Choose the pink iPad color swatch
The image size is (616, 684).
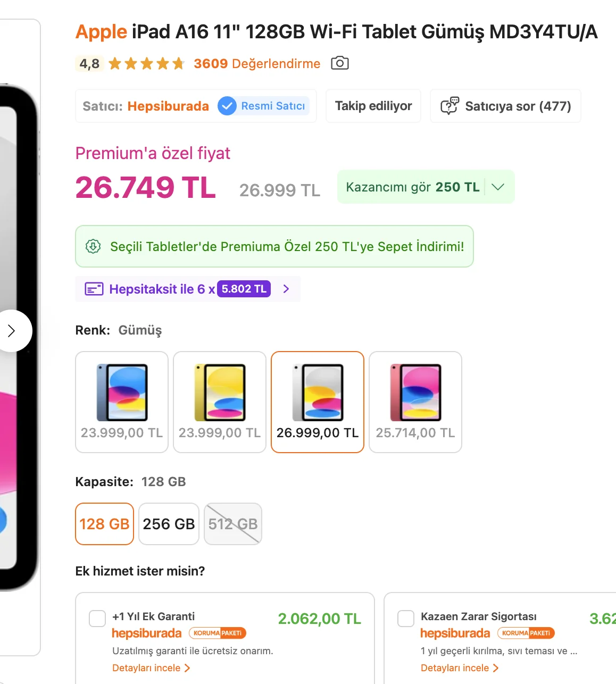coord(415,402)
